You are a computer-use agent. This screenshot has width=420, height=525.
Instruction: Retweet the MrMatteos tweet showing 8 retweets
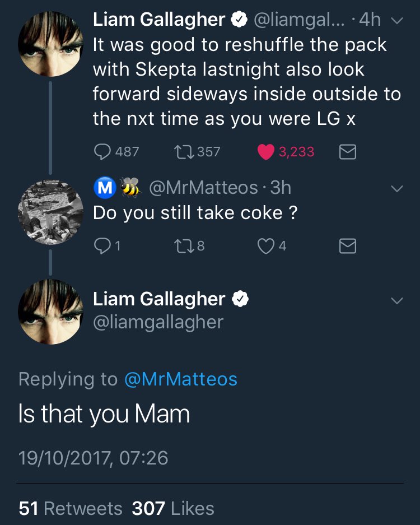point(184,246)
